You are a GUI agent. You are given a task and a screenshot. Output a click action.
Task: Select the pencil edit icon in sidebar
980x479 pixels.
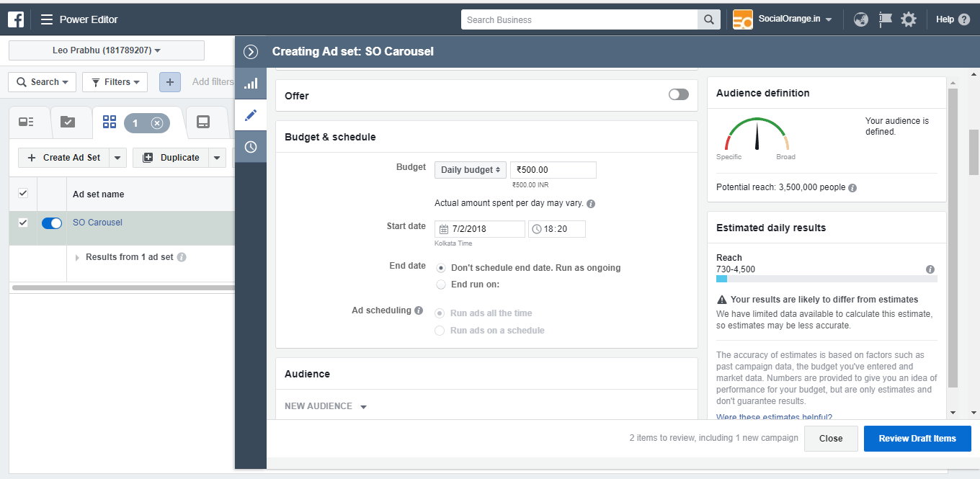coord(251,115)
